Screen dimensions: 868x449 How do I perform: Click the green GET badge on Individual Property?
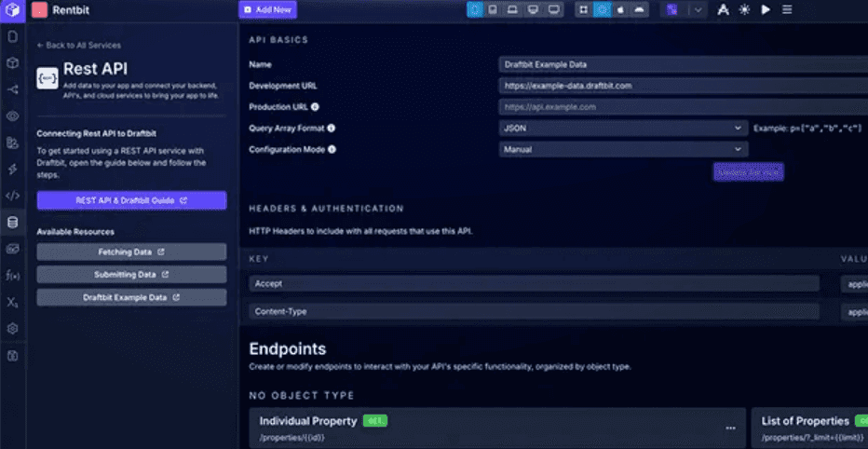[375, 421]
